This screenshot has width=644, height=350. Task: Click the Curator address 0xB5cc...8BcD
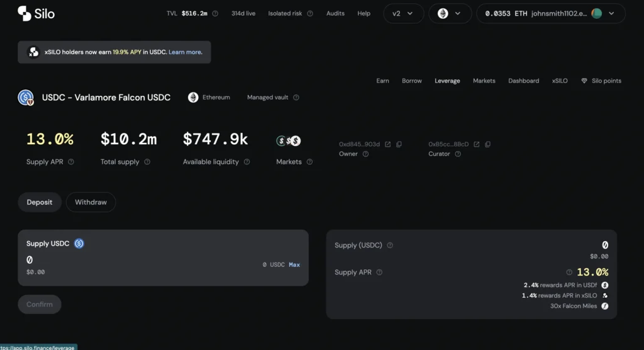tap(448, 144)
